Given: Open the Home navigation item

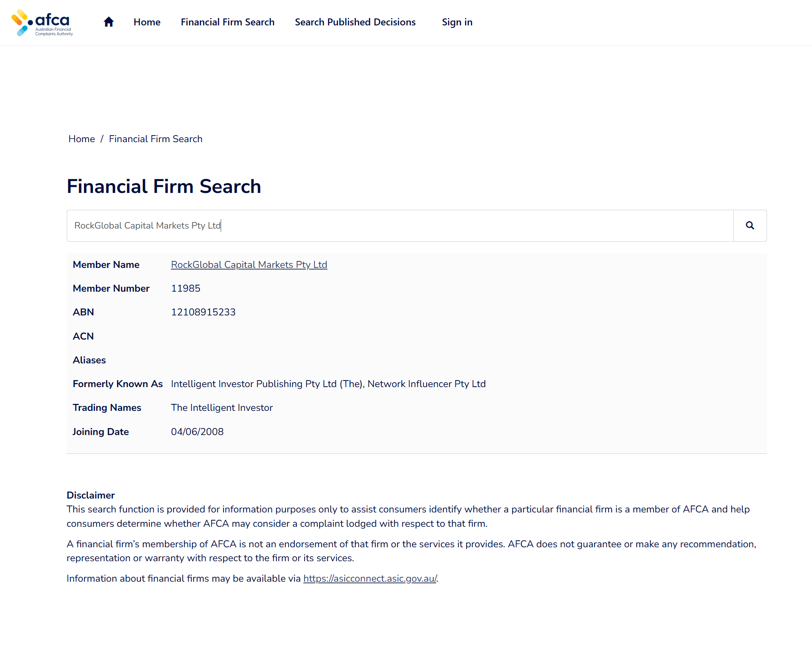Looking at the screenshot, I should pos(147,22).
